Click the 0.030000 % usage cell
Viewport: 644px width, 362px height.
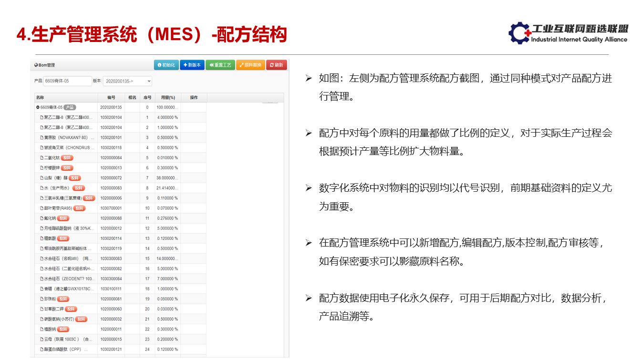(167, 309)
